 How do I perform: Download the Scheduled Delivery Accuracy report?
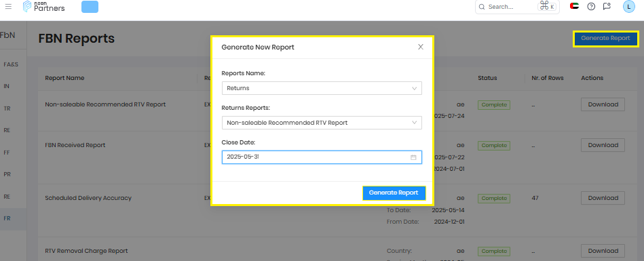pyautogui.click(x=603, y=198)
